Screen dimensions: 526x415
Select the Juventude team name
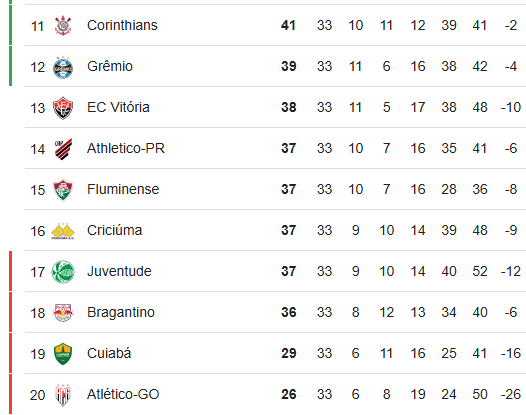click(x=119, y=271)
